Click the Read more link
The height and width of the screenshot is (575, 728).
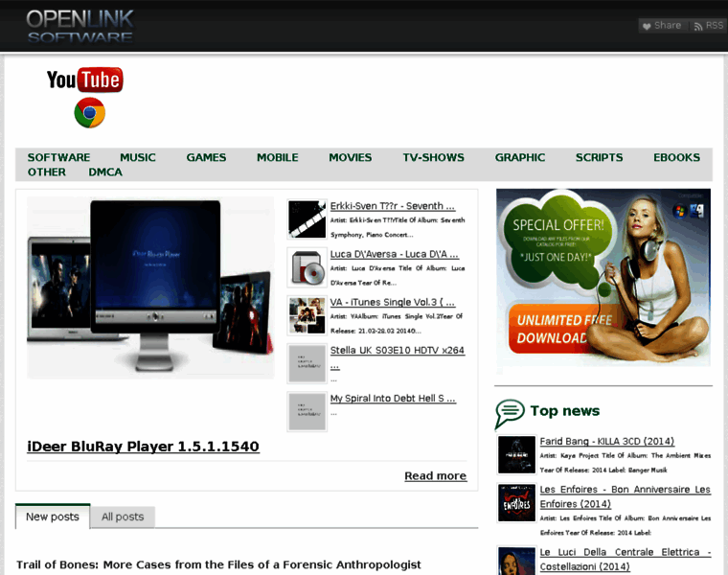[436, 476]
